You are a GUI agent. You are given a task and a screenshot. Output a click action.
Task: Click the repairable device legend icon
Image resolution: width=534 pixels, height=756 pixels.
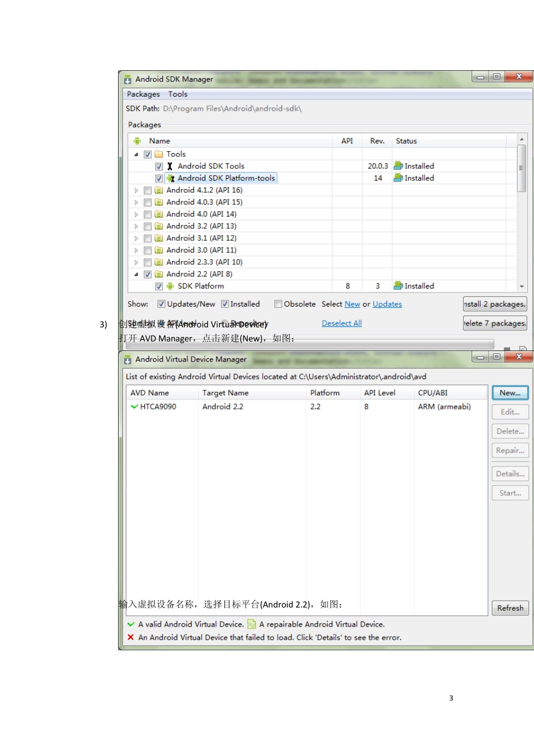(x=252, y=624)
